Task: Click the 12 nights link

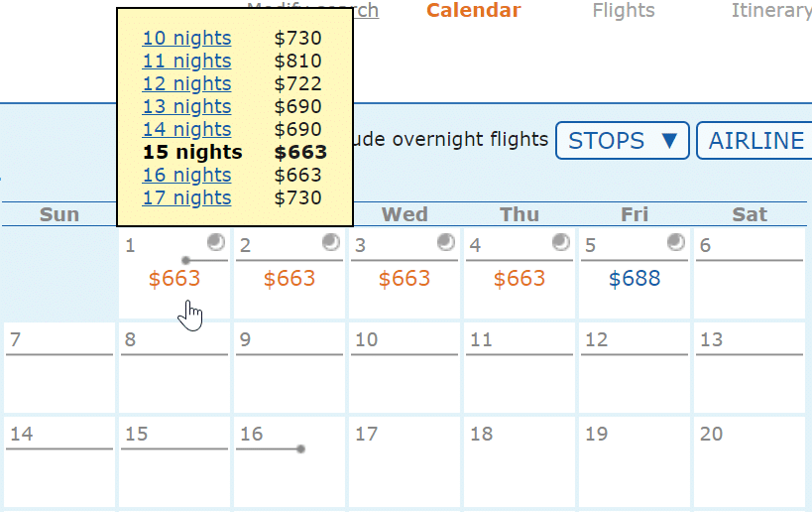Action: click(187, 83)
